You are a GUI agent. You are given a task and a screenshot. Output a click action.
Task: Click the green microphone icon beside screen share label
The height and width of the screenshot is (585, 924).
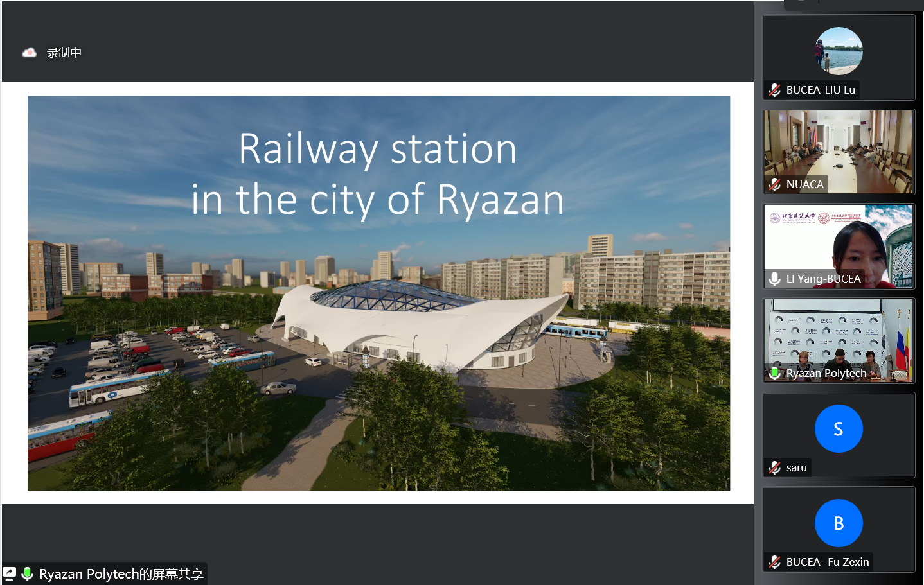tap(27, 573)
